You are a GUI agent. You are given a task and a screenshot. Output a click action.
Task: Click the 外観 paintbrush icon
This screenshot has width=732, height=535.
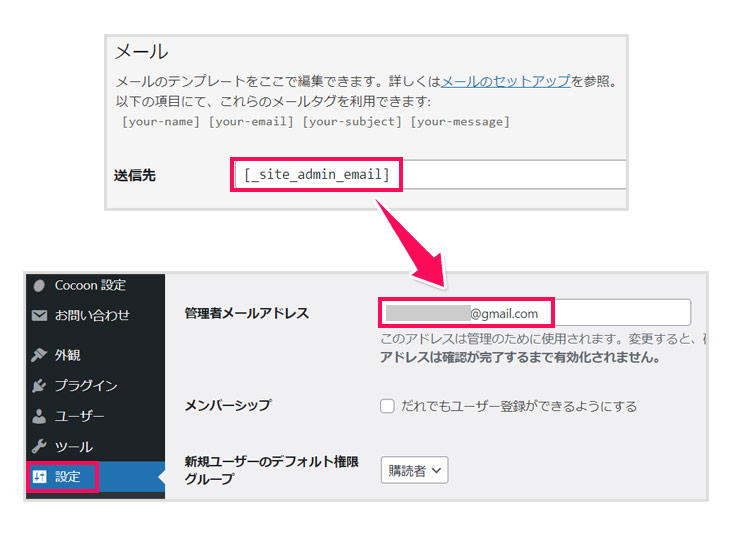[x=39, y=355]
